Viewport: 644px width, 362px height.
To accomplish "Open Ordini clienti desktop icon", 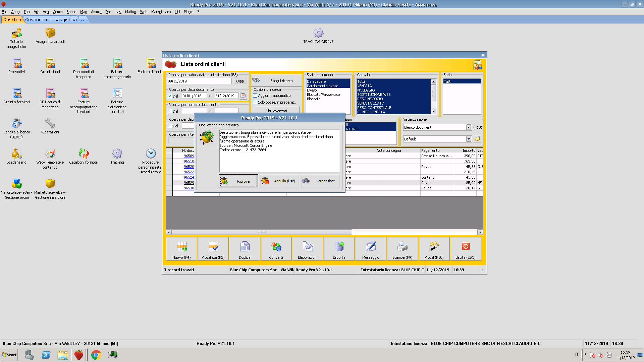I will (50, 66).
